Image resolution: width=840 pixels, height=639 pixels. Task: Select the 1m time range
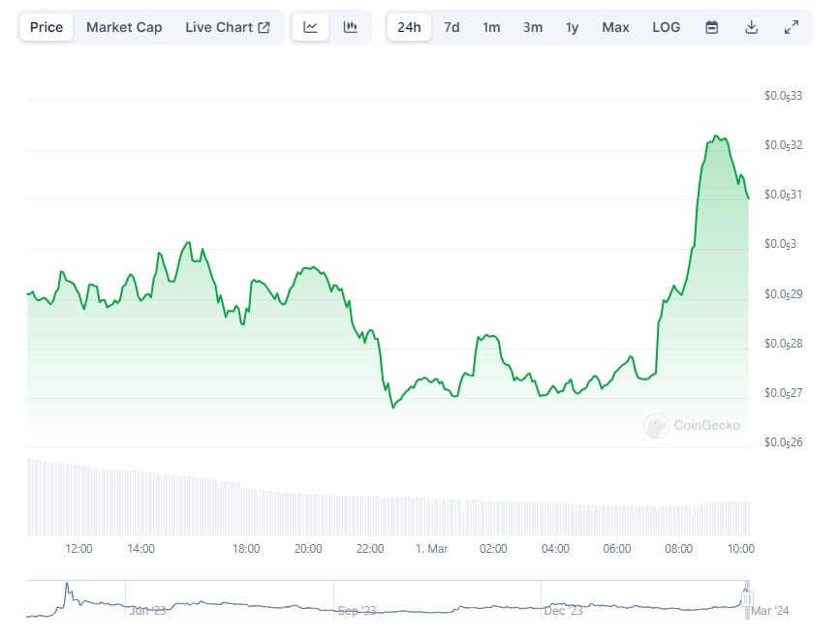(x=491, y=27)
